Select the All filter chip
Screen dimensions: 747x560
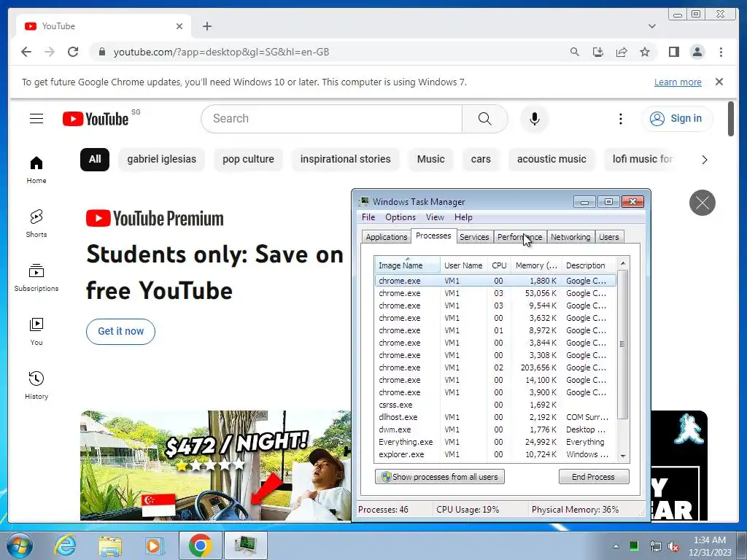[x=95, y=159]
